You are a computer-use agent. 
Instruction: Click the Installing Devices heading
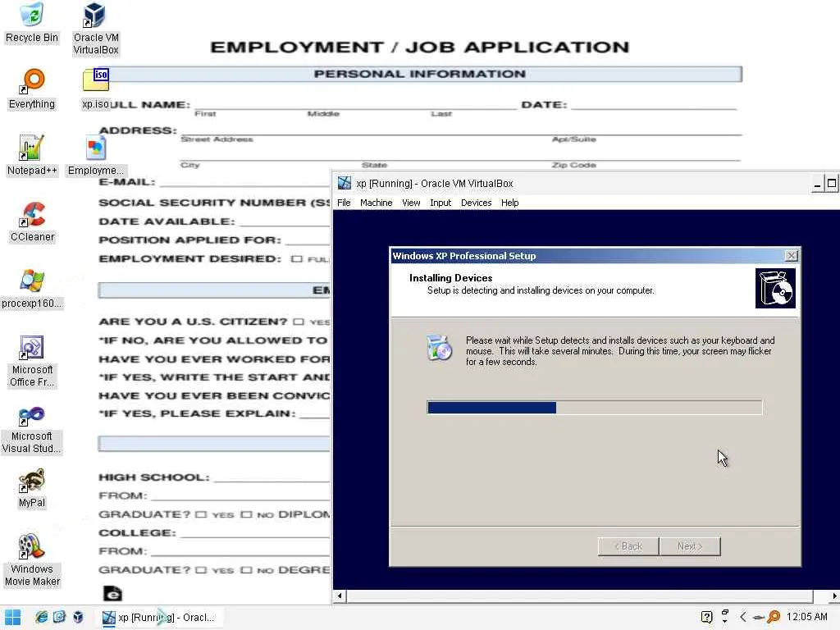tap(450, 277)
